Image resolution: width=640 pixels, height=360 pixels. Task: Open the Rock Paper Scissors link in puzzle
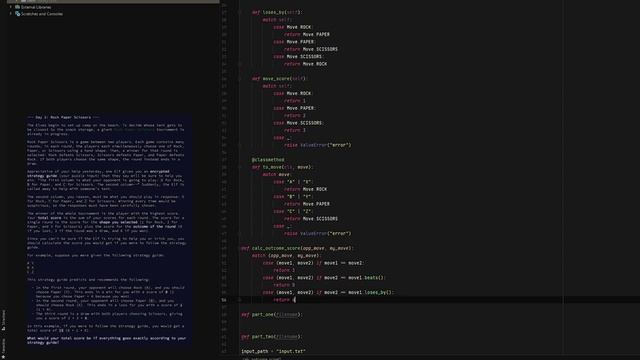[134, 129]
